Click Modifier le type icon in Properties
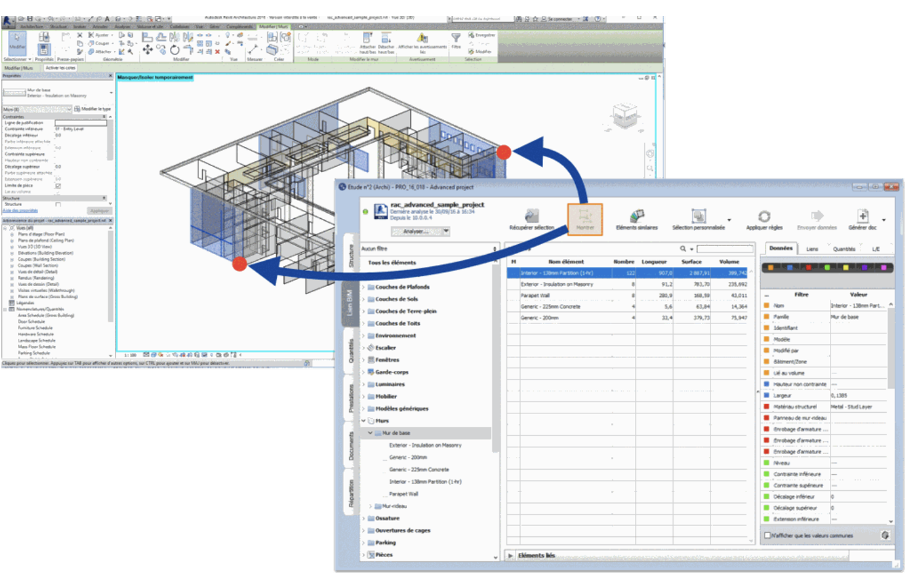The height and width of the screenshot is (588, 908). pos(77,109)
